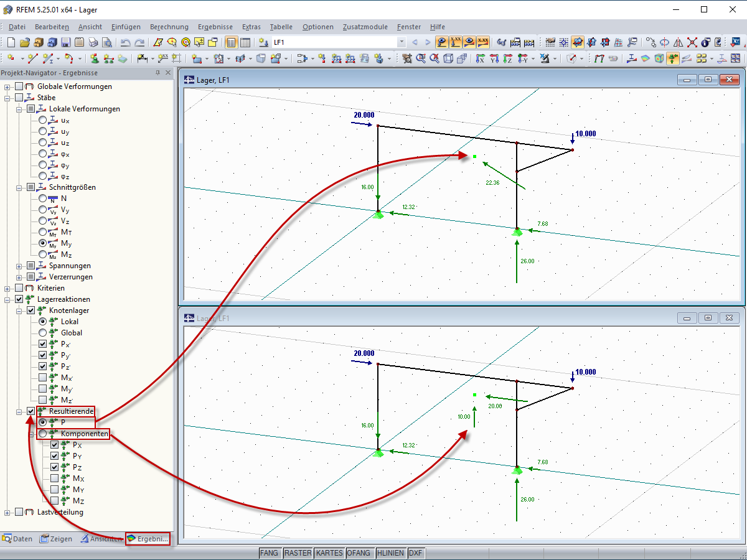747x560 pixels.
Task: Click the view in Z direction icon
Action: (507, 58)
